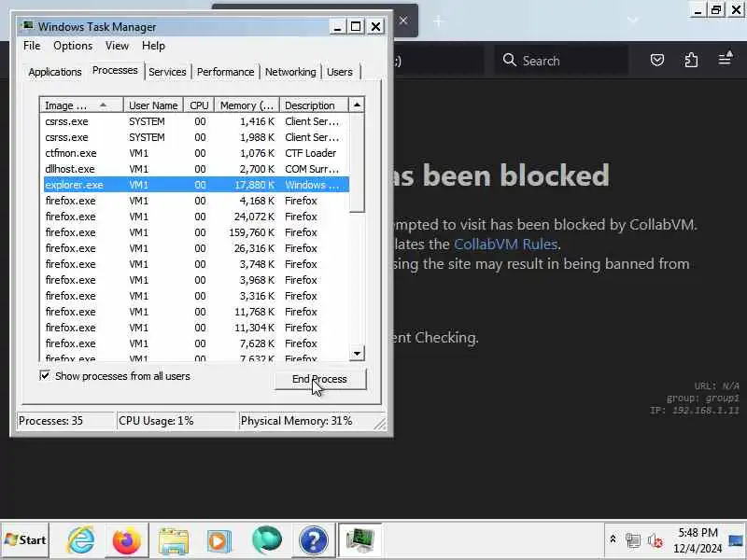Sort by Image Name column header
Image resolution: width=747 pixels, height=560 pixels.
(81, 105)
